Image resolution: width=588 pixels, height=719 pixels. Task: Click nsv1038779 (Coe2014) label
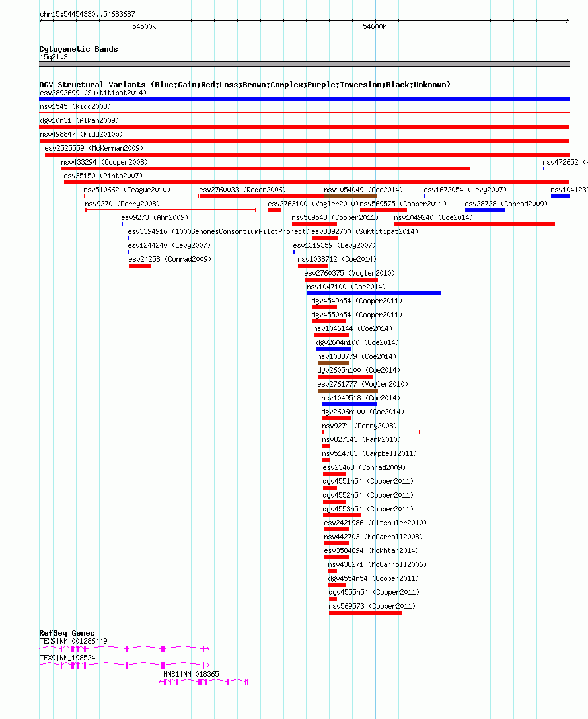click(x=357, y=356)
